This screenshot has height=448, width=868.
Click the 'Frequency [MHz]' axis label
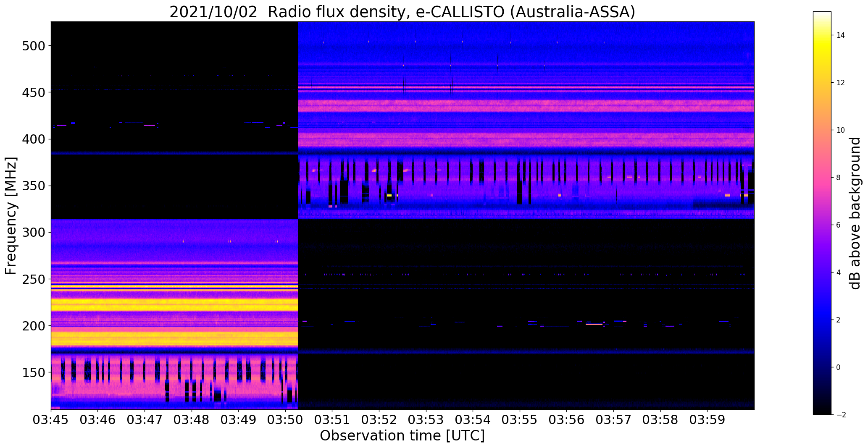click(x=11, y=216)
